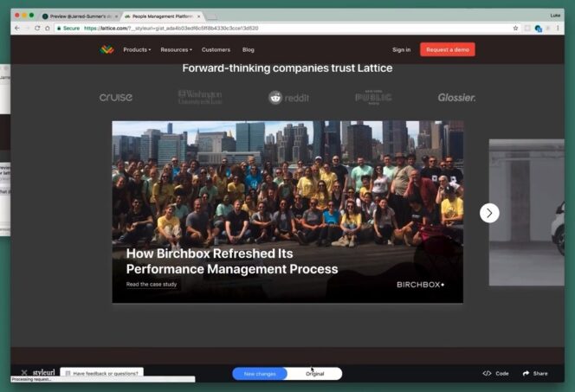Viewport: 575px width, 392px height.
Task: Switch to Original view
Action: (x=314, y=374)
